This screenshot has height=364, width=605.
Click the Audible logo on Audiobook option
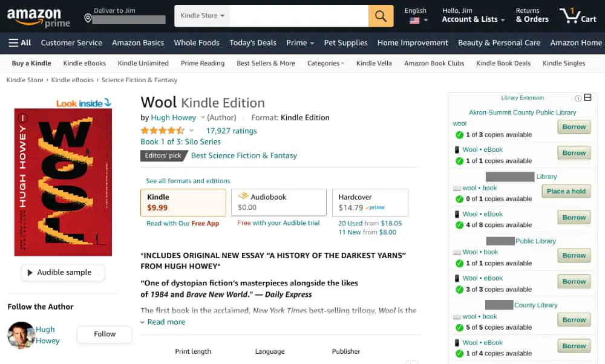tap(243, 196)
